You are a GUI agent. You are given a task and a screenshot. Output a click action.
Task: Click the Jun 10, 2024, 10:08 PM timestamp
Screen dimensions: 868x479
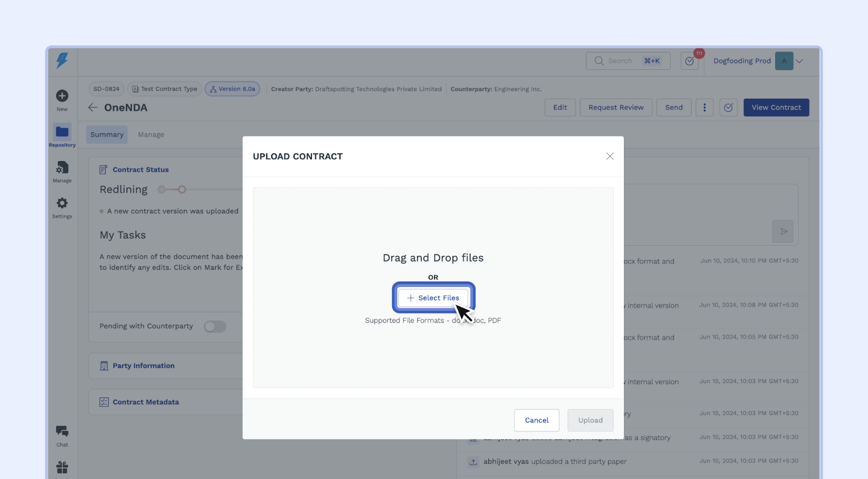coord(749,305)
